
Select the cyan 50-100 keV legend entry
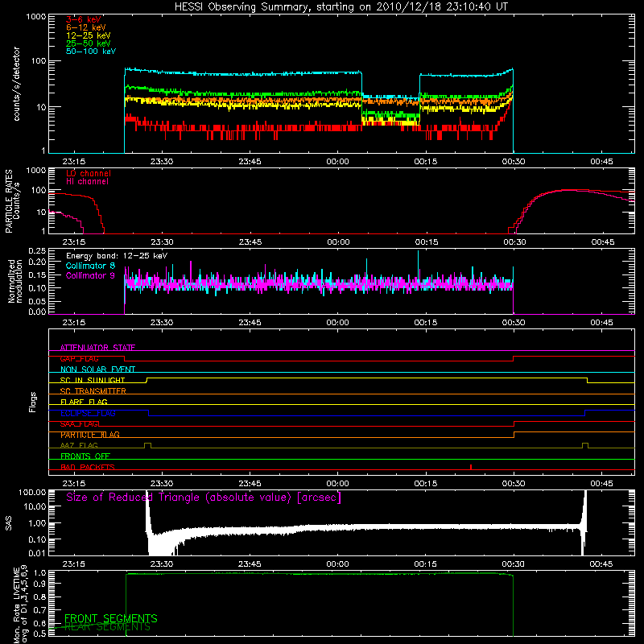(91, 52)
